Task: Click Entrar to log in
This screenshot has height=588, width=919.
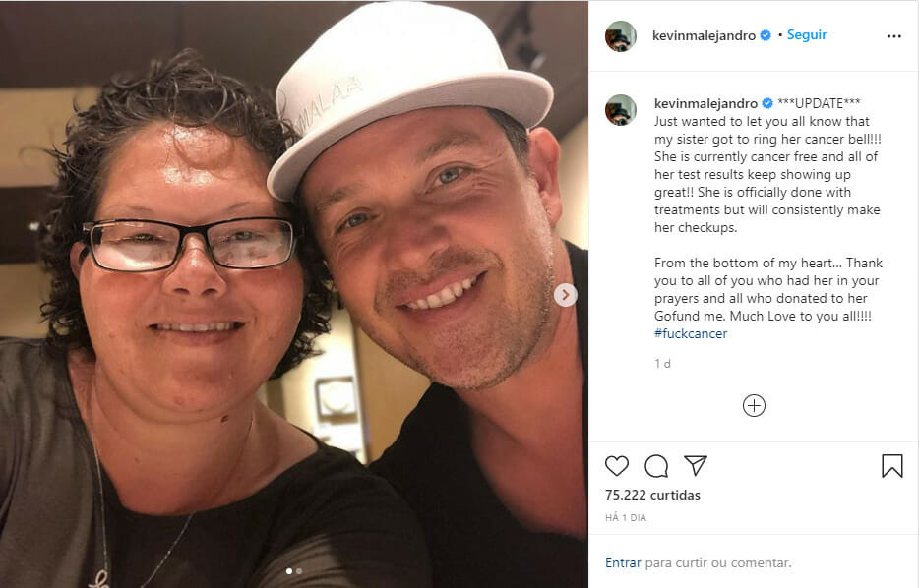Action: point(623,562)
